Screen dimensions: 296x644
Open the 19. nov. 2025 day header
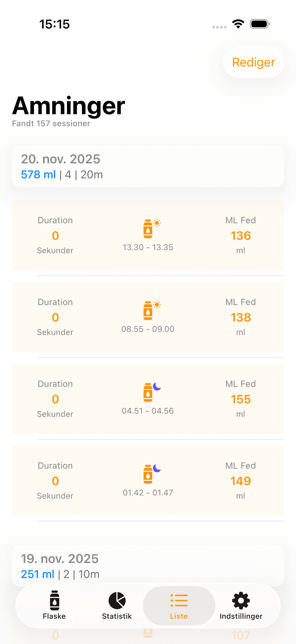pyautogui.click(x=60, y=558)
